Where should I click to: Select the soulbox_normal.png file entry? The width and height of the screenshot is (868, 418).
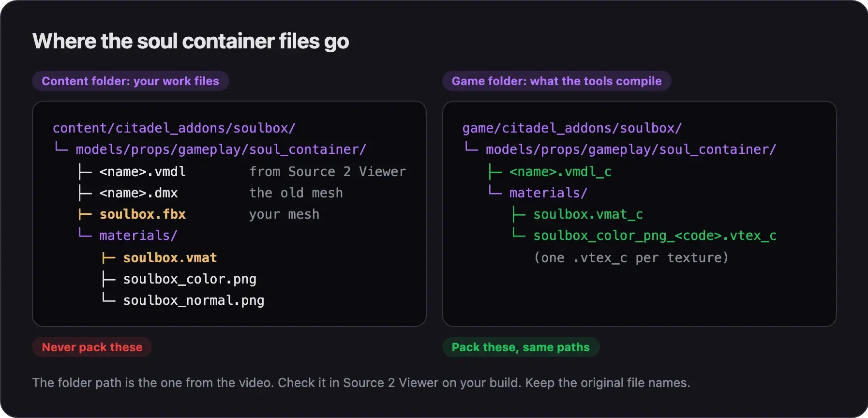(194, 300)
